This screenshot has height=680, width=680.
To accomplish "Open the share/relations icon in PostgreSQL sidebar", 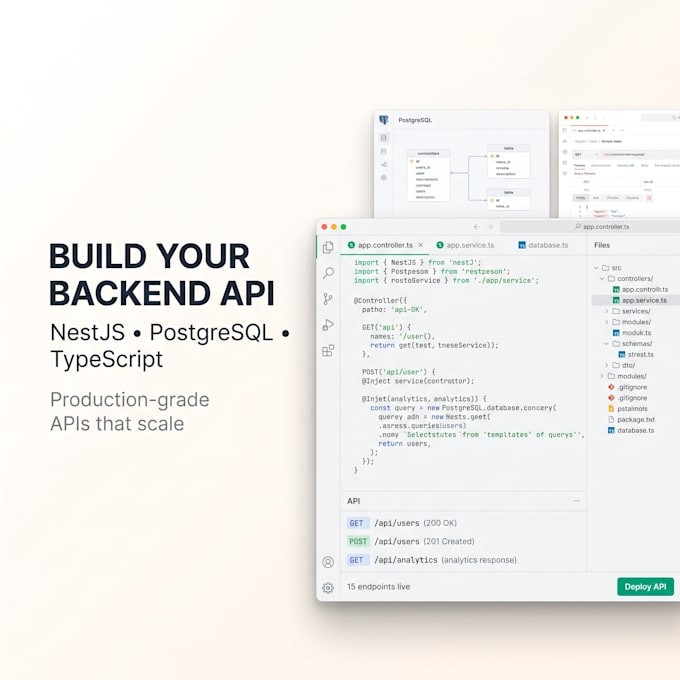I will coord(384,164).
